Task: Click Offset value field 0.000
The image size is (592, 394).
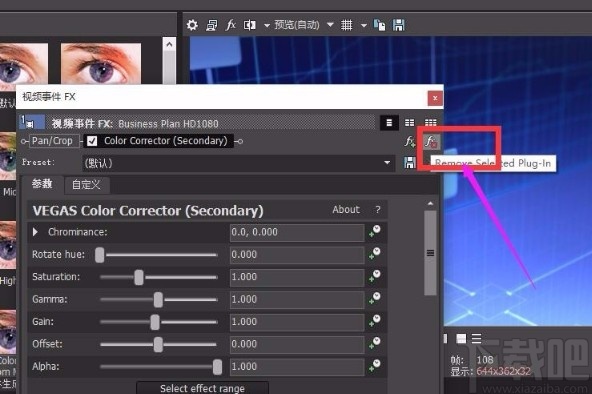Action: tap(297, 344)
